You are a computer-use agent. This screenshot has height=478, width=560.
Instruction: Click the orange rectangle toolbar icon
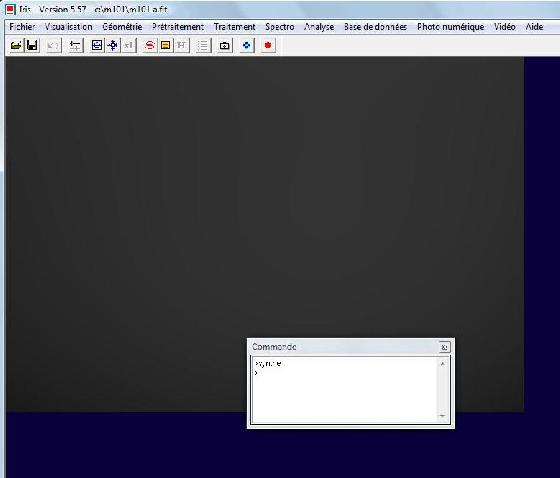166,45
